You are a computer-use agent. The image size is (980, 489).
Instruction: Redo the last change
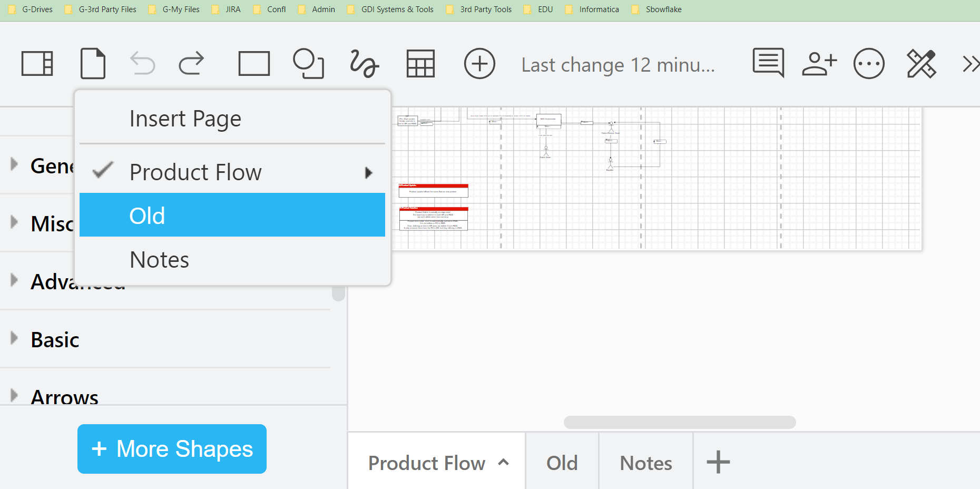[191, 64]
